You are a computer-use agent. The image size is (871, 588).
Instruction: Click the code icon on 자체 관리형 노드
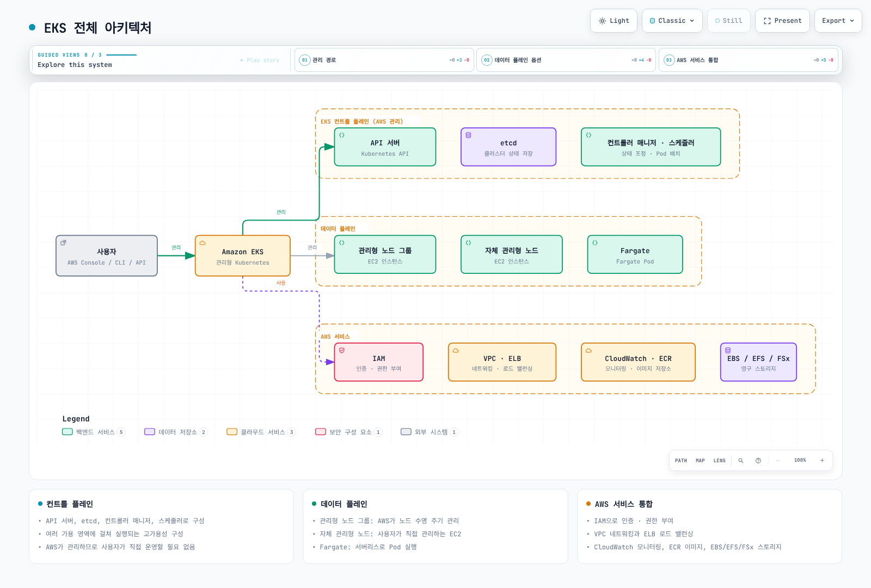(x=468, y=243)
